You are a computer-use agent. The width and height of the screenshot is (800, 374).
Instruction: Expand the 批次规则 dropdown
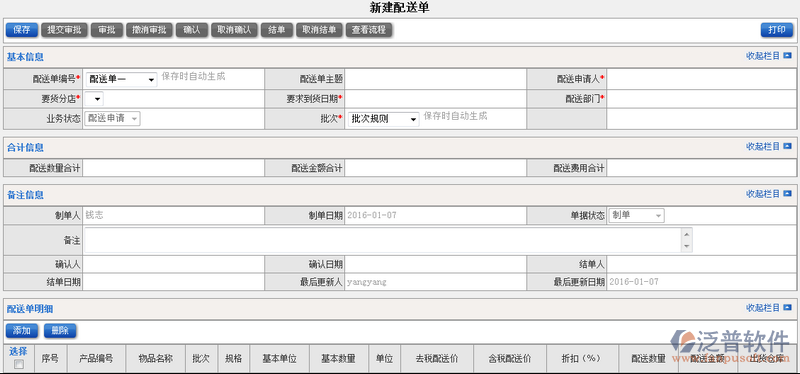(384, 119)
